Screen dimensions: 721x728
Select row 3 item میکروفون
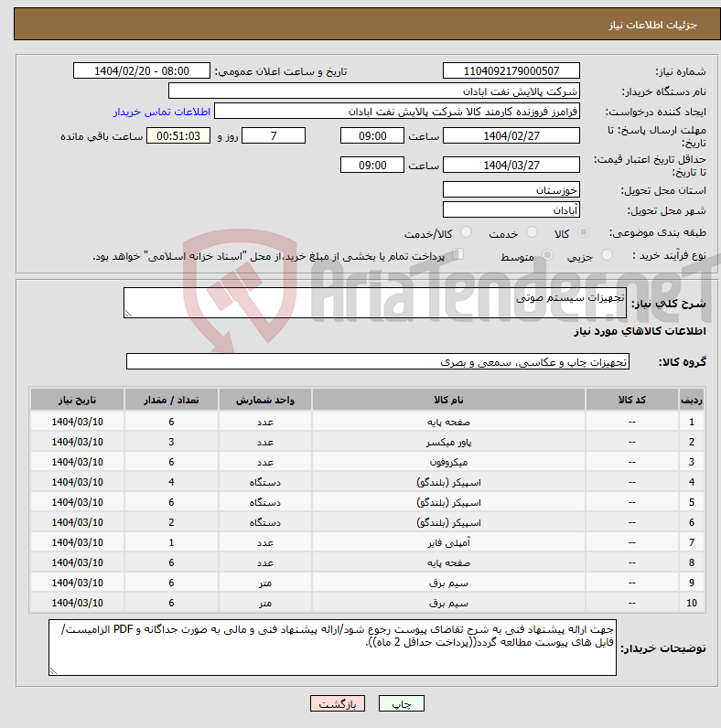[x=448, y=463]
